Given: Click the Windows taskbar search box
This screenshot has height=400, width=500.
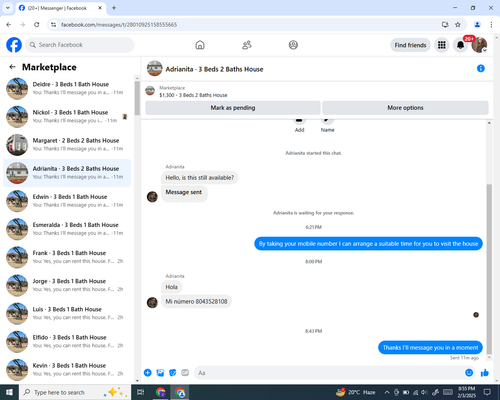Looking at the screenshot, I should tap(75, 392).
